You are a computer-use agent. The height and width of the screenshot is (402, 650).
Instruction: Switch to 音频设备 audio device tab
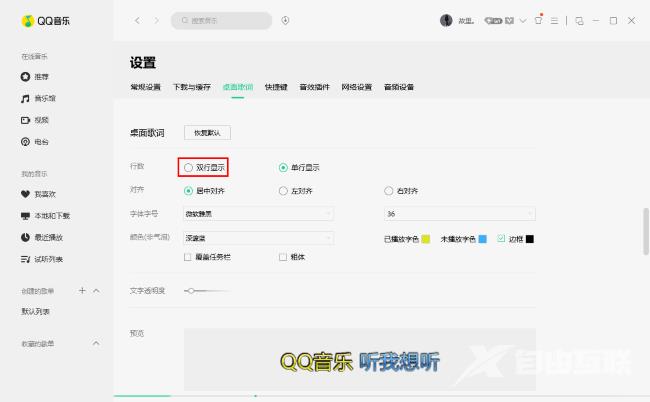pyautogui.click(x=399, y=87)
